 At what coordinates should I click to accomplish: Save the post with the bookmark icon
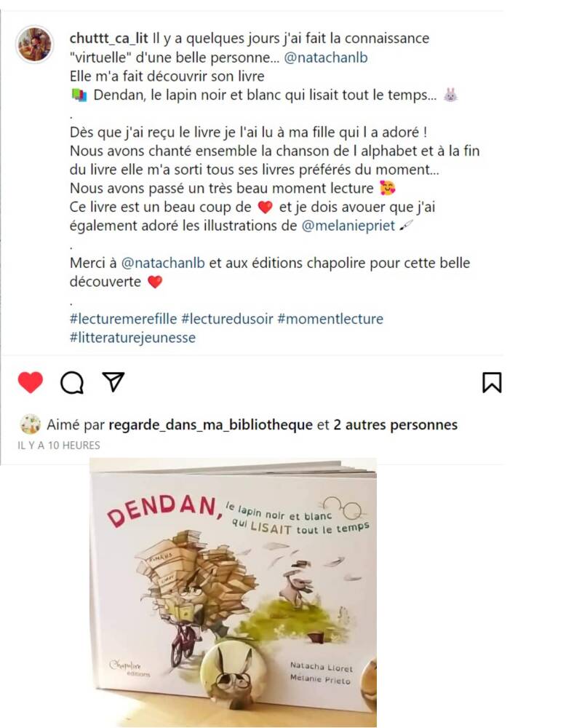[492, 383]
